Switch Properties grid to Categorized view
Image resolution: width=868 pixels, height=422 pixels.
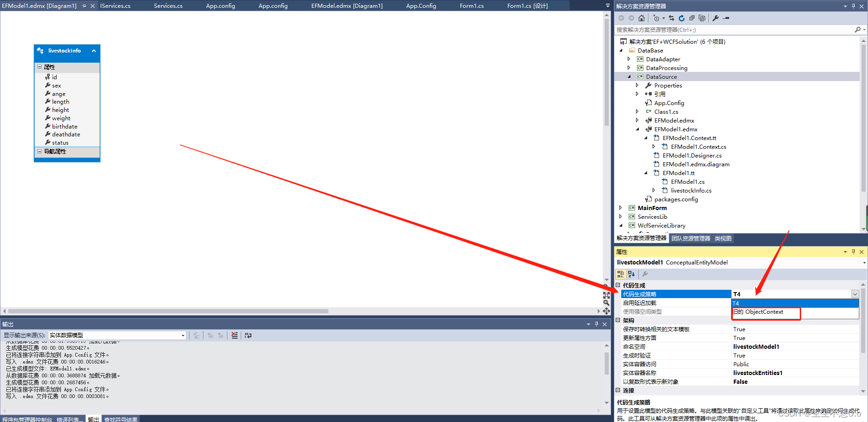pos(621,274)
